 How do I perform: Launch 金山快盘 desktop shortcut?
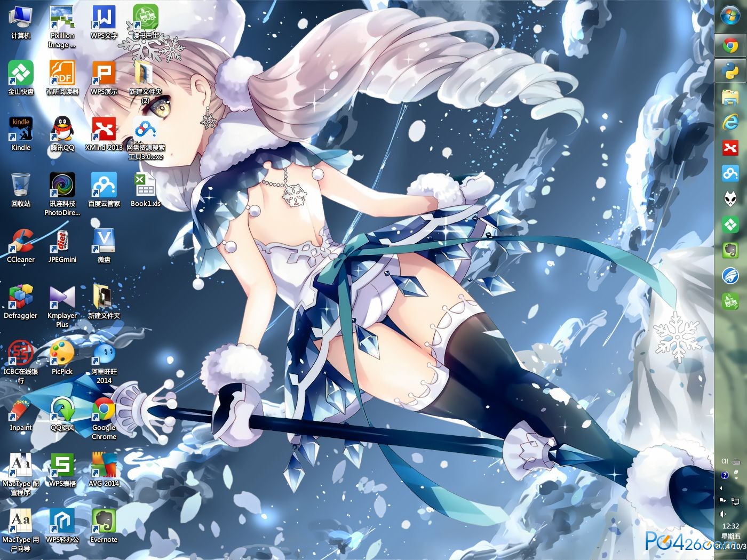pyautogui.click(x=21, y=78)
